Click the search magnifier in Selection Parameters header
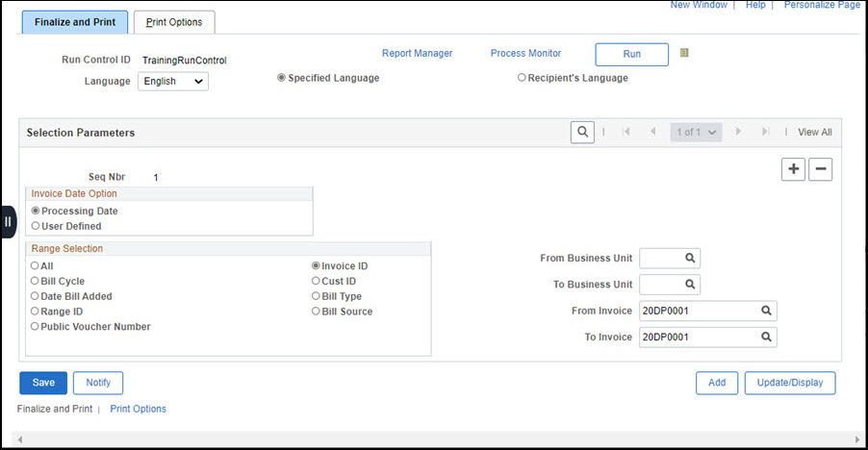This screenshot has width=868, height=450. (581, 132)
